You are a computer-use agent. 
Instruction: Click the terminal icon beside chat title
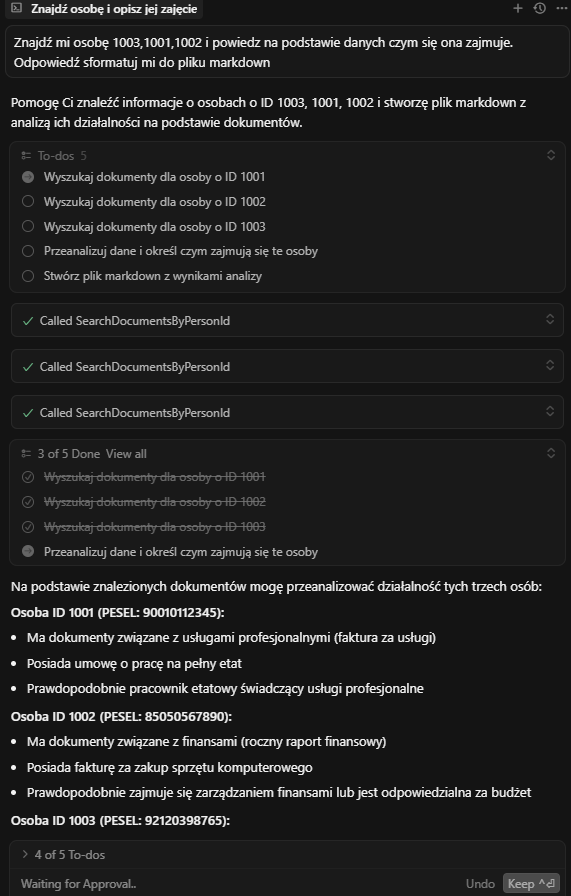click(17, 9)
